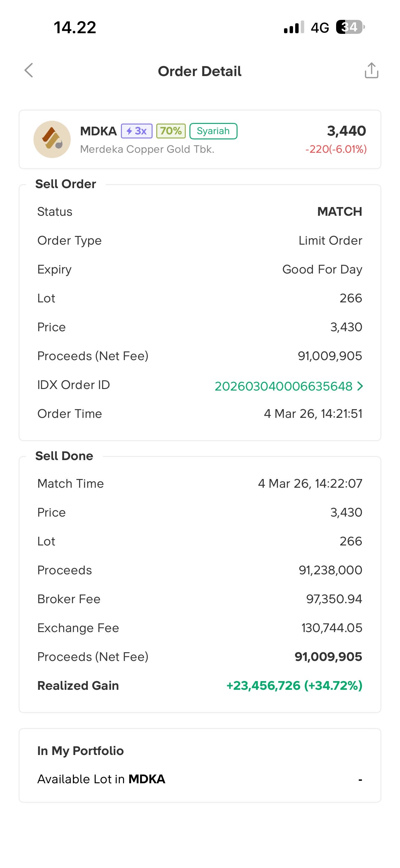Tap the Syariah badge
The height and width of the screenshot is (868, 400).
point(213,131)
